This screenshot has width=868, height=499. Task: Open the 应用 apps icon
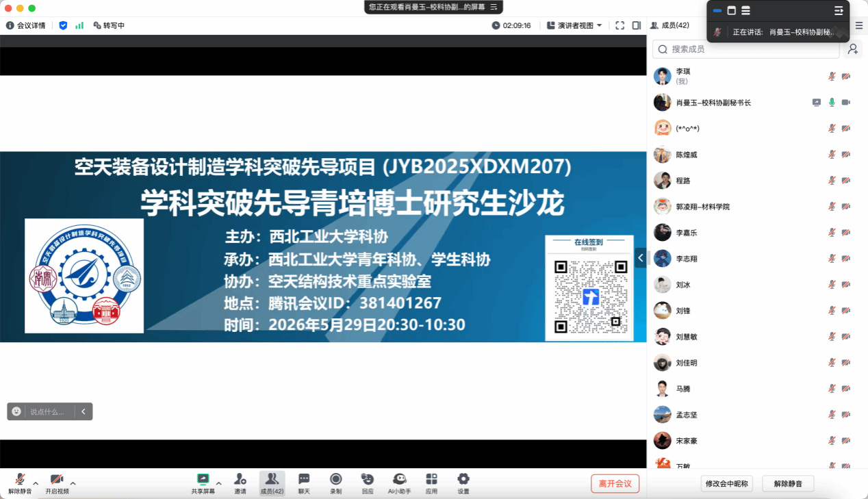(431, 479)
